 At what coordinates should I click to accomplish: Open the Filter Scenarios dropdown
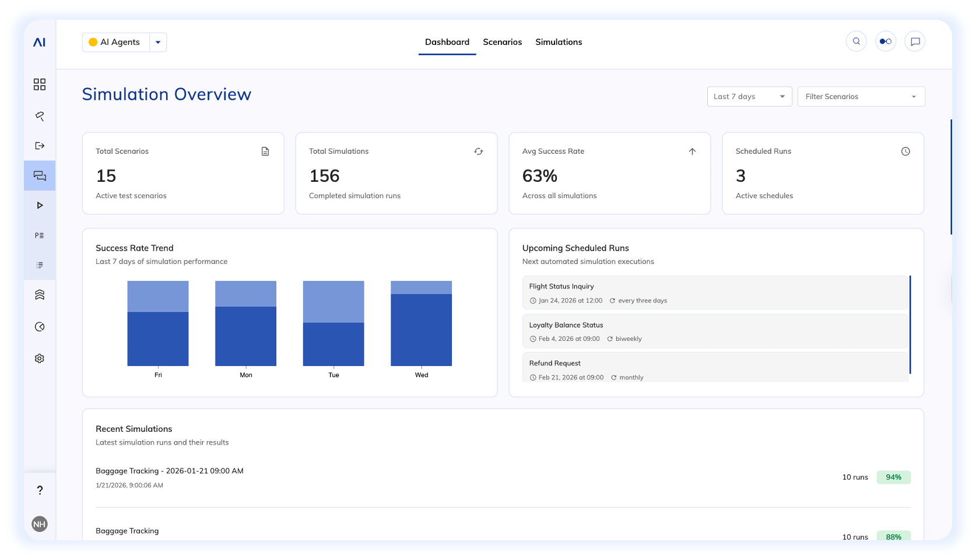point(861,97)
